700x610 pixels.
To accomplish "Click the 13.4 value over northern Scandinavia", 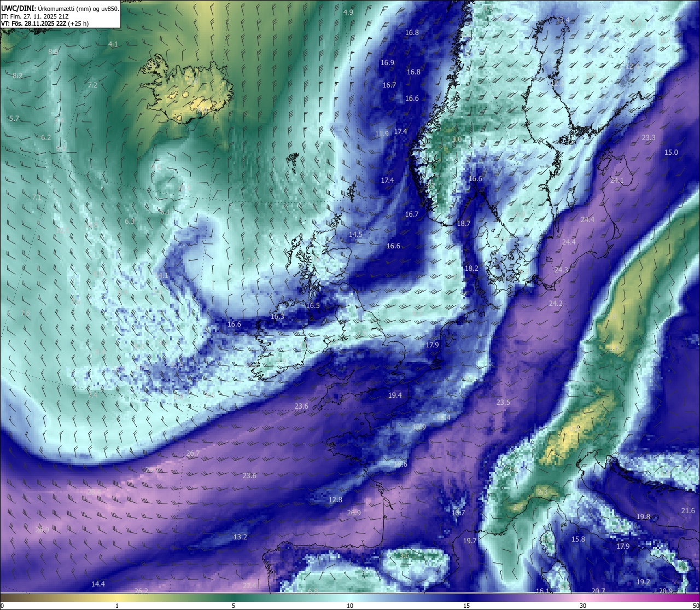I will pyautogui.click(x=562, y=20).
